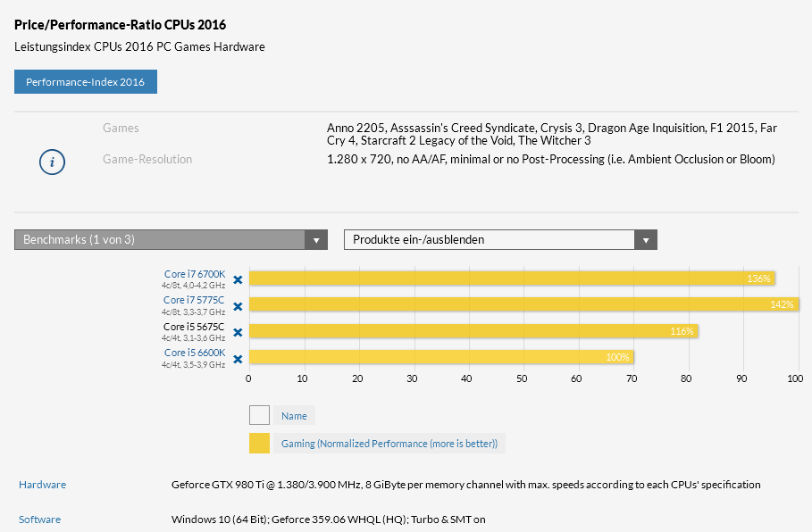Viewport: 812px width, 532px height.
Task: Click the '4c/8t, 4,0-4,2 GHz' spec text
Action: [x=193, y=285]
